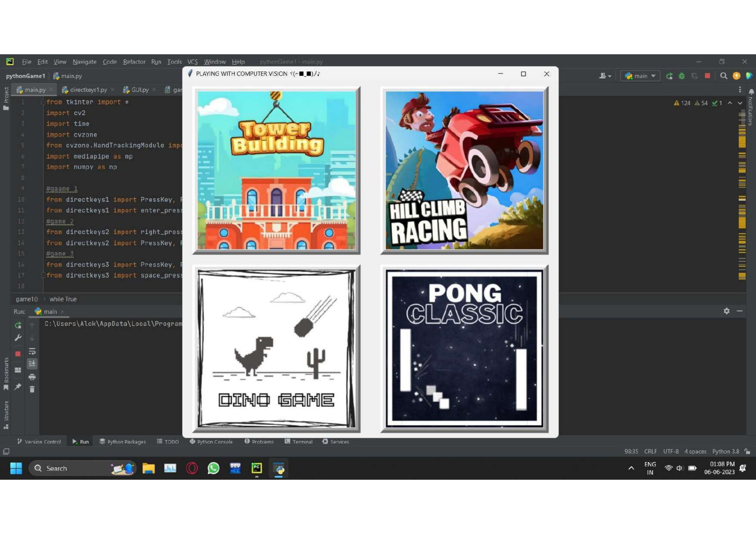This screenshot has width=756, height=534.
Task: Toggle the TODO tab in bottom panel
Action: 168,441
